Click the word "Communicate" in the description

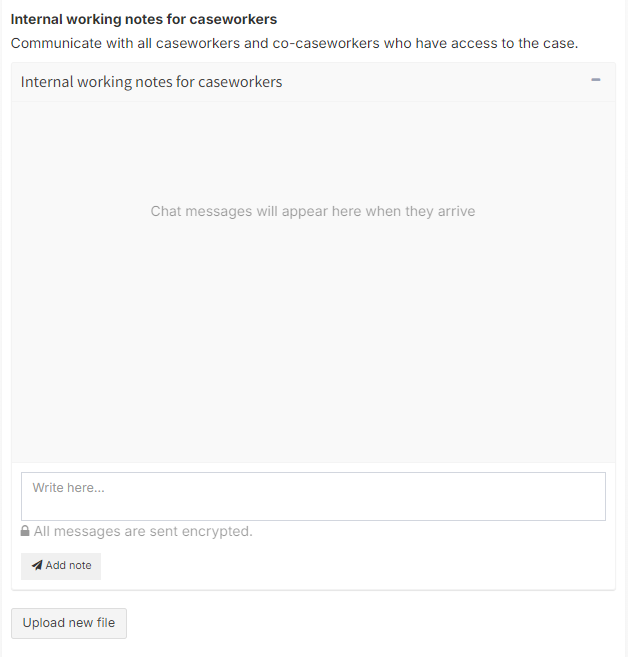coord(56,43)
